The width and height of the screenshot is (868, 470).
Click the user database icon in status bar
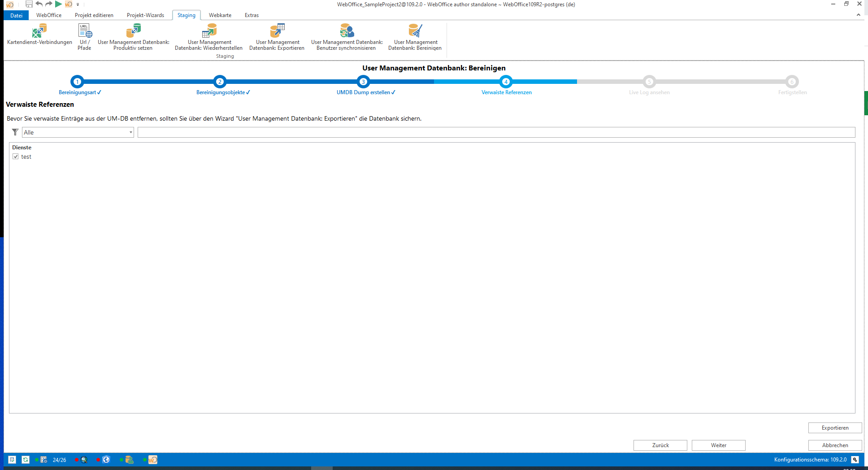[x=129, y=460]
